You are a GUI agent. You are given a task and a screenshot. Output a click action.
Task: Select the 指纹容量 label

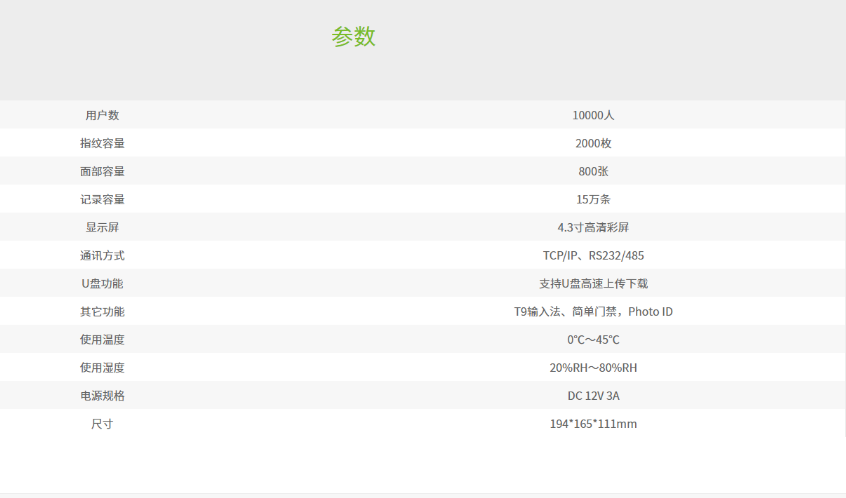tap(102, 143)
